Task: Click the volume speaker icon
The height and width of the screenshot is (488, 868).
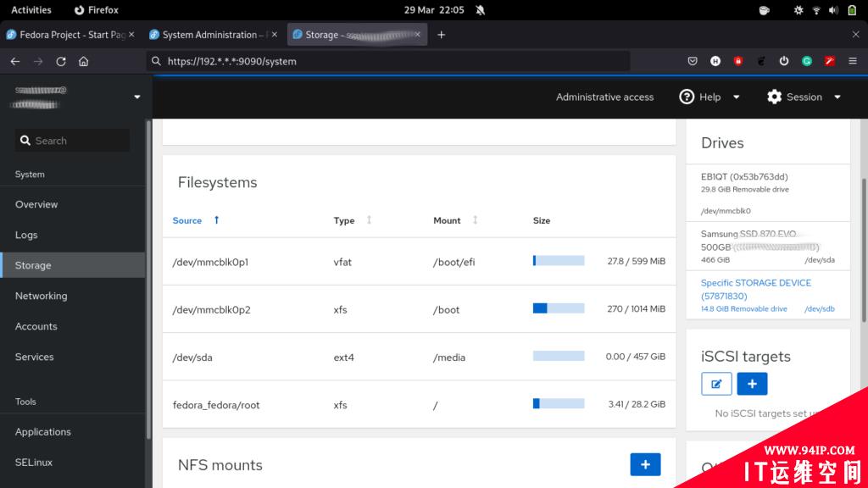Action: point(834,10)
